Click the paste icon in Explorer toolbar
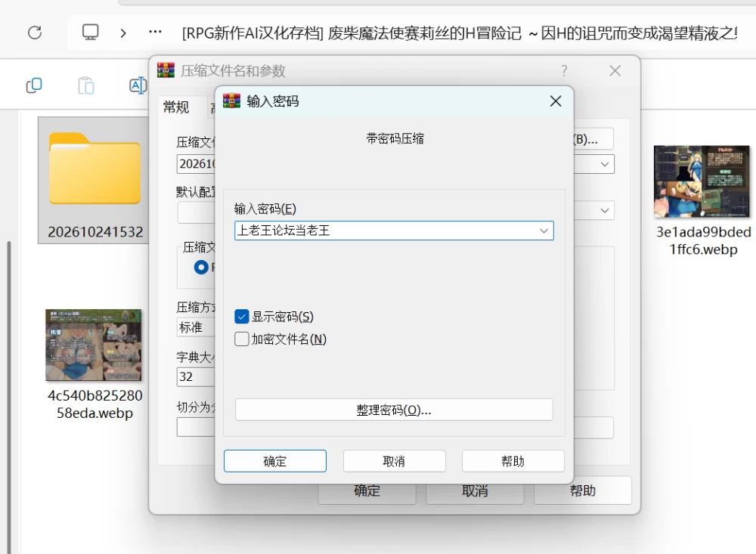 (86, 86)
